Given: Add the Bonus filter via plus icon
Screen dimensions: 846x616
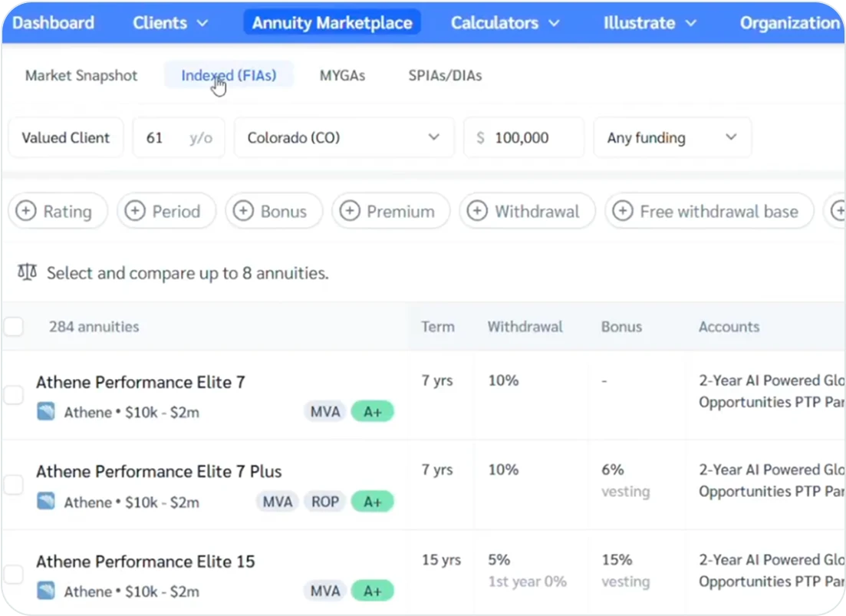Looking at the screenshot, I should tap(243, 210).
